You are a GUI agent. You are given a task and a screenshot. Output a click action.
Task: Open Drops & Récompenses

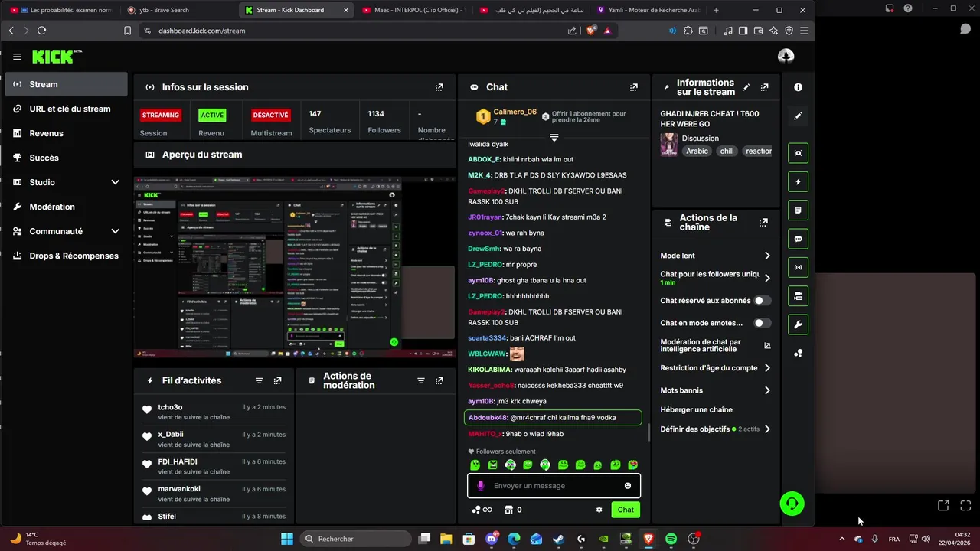[66, 256]
